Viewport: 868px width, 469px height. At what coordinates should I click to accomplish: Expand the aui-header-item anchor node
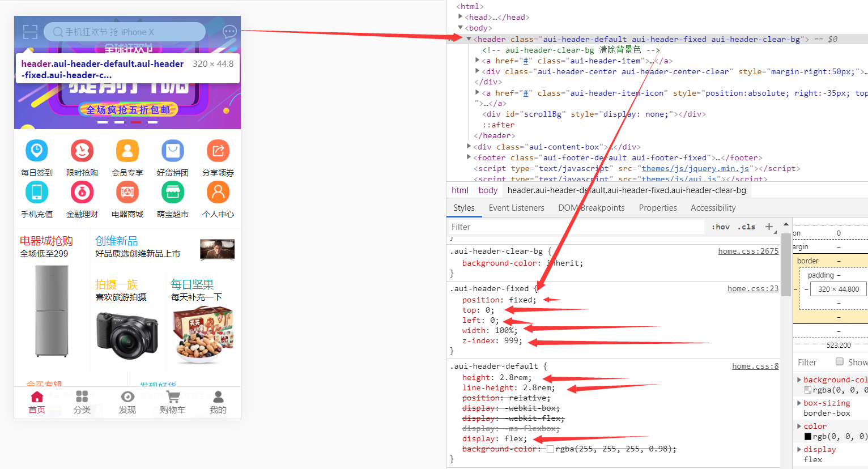pos(478,61)
